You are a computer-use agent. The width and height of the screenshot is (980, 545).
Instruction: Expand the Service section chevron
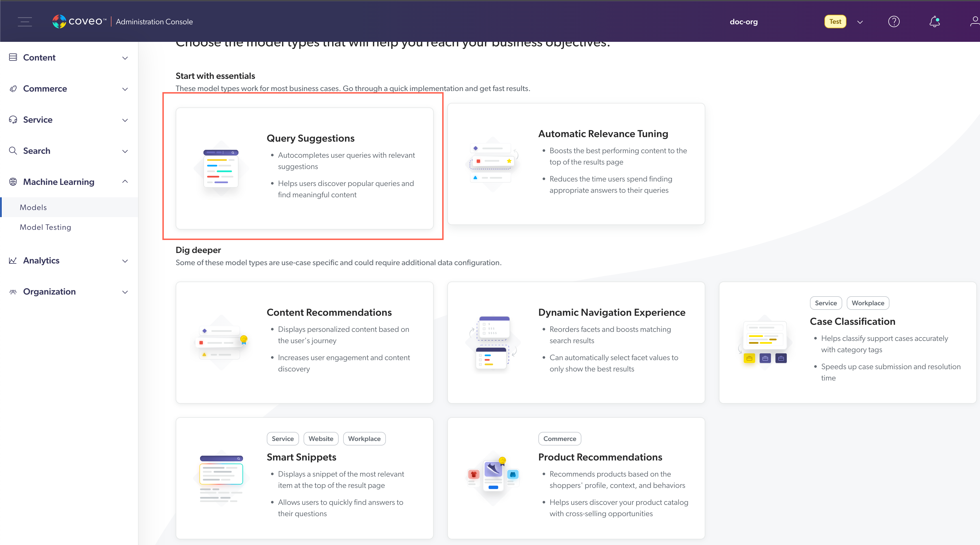click(x=125, y=120)
